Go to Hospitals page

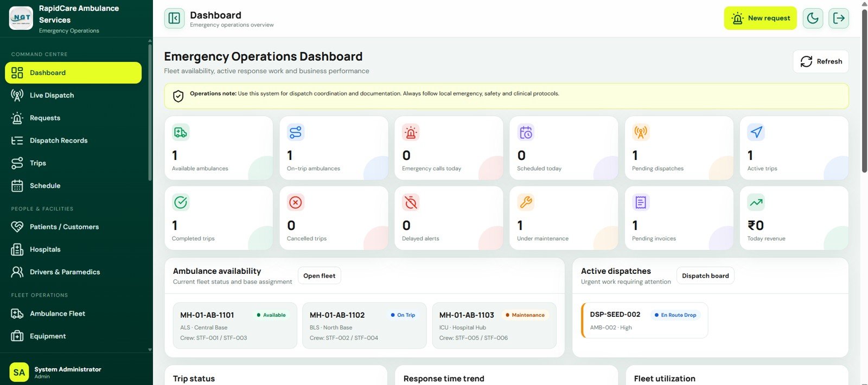pyautogui.click(x=73, y=249)
